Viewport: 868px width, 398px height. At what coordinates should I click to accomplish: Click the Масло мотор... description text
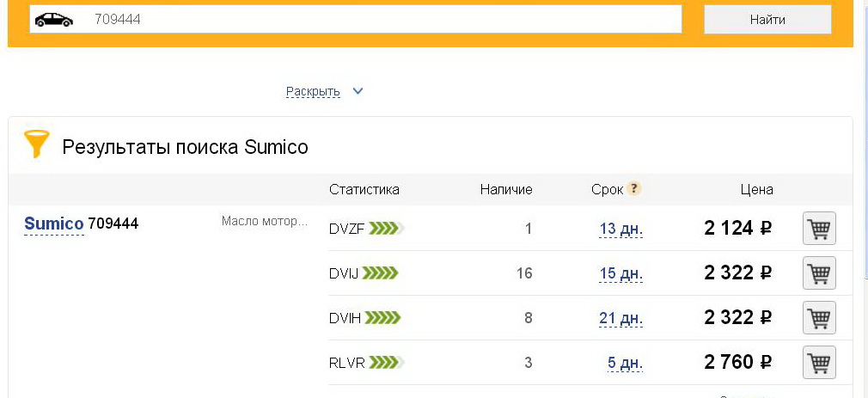(x=264, y=222)
